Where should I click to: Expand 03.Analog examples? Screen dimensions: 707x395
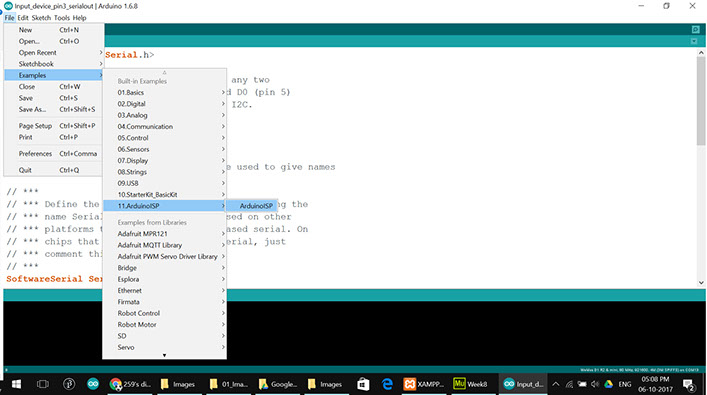coord(165,115)
